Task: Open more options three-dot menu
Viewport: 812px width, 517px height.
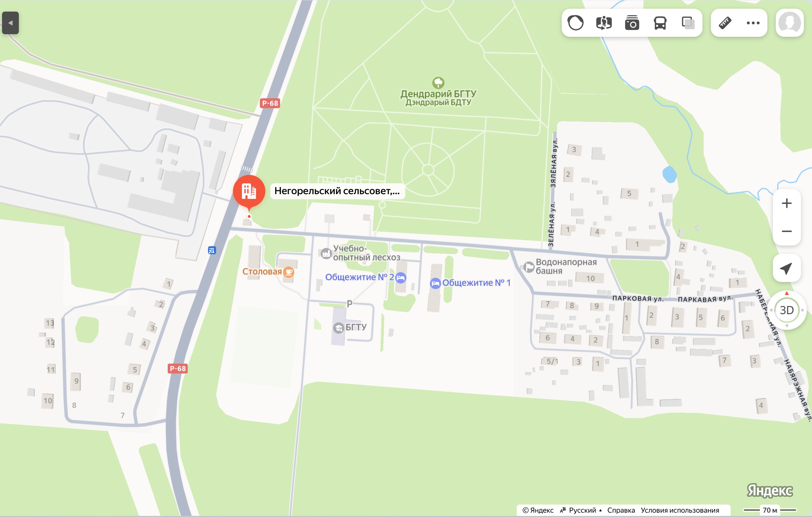Action: (x=753, y=23)
